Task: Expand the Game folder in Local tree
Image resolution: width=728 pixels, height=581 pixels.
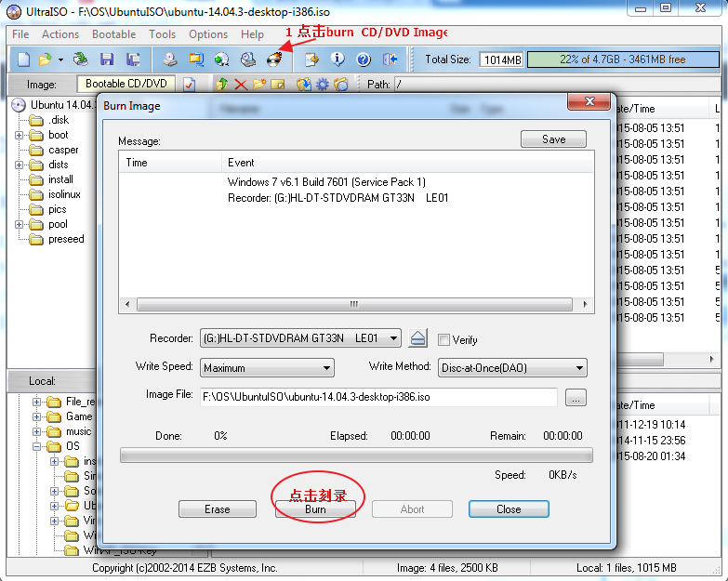Action: click(36, 416)
